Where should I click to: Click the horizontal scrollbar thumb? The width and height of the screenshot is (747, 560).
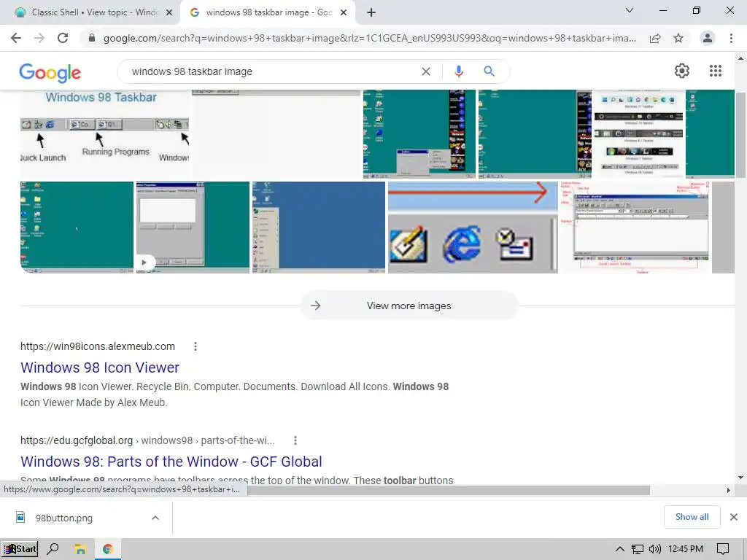(x=448, y=491)
